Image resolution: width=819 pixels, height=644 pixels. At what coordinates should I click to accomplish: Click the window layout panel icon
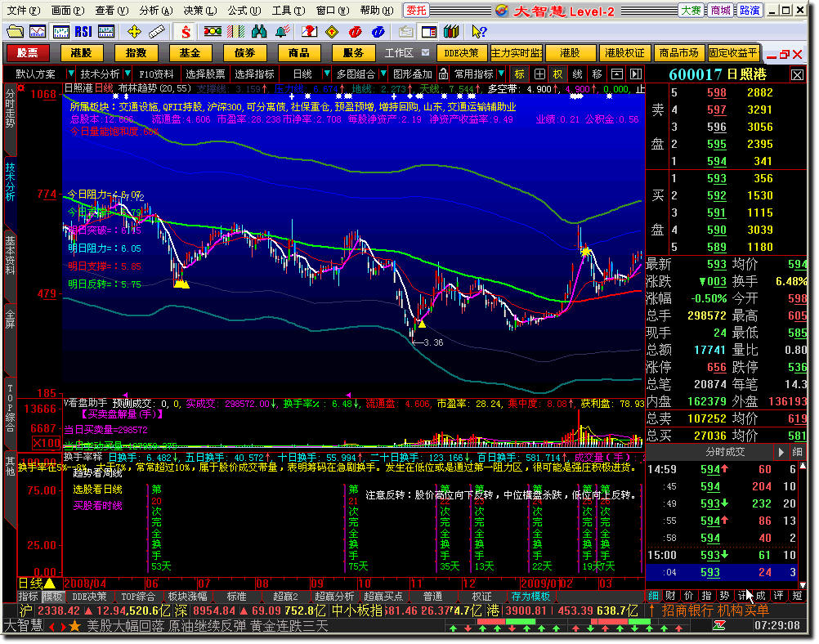[429, 32]
